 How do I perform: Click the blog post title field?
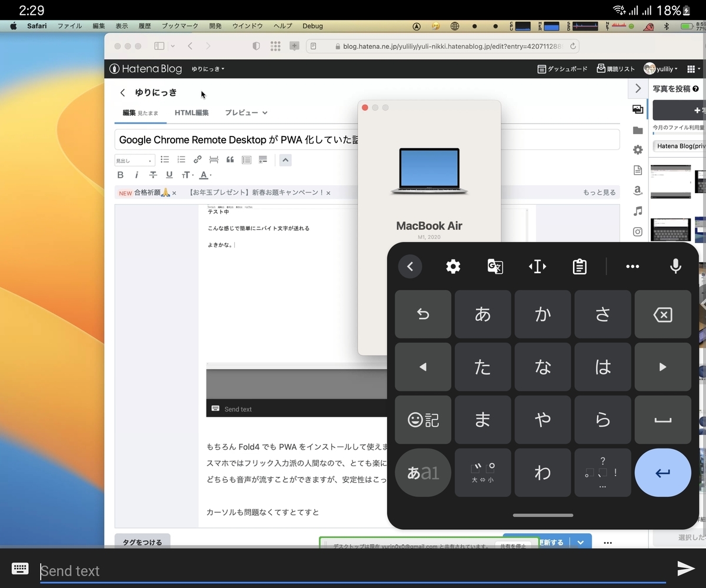point(367,139)
